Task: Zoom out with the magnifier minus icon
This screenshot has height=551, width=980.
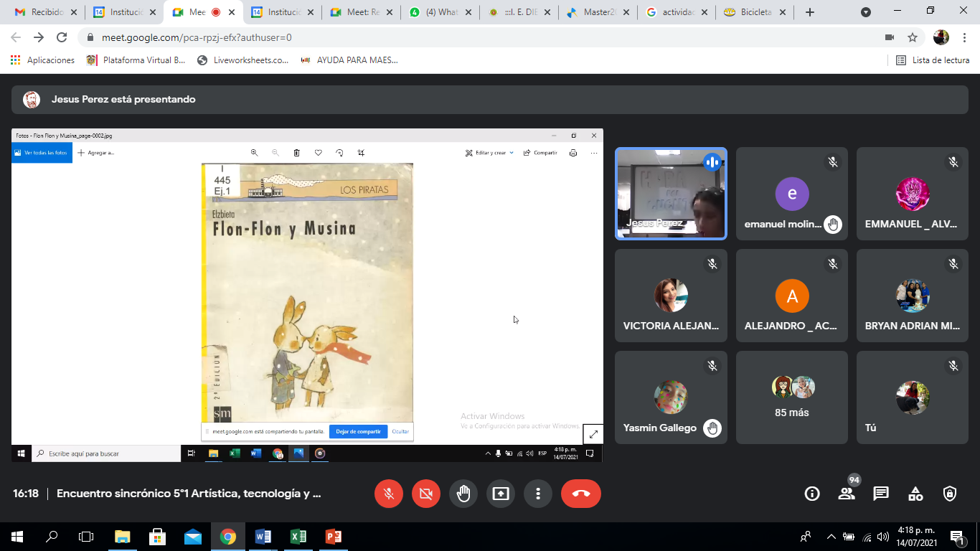Action: pyautogui.click(x=275, y=153)
